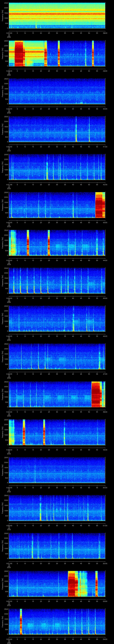Viewport: 114px width, 644px height.
Task: Click the 52:00 end time label
Action: pyautogui.click(x=105, y=563)
